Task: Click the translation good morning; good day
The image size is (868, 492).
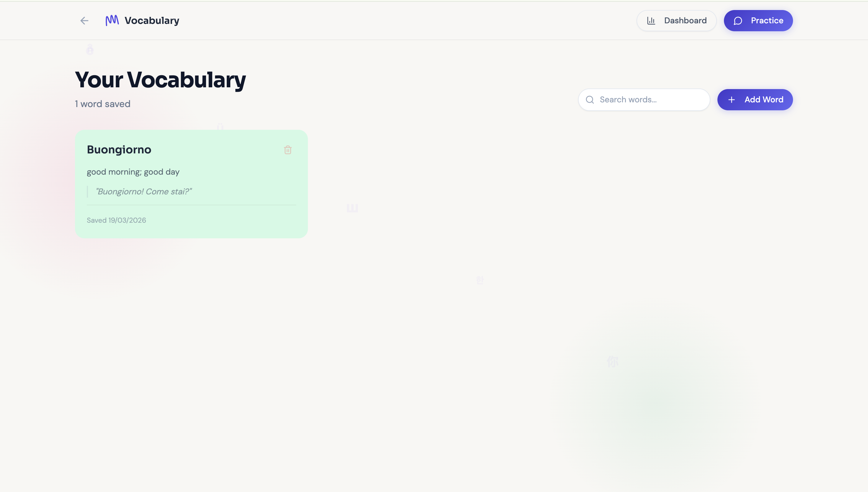Action: 133,172
